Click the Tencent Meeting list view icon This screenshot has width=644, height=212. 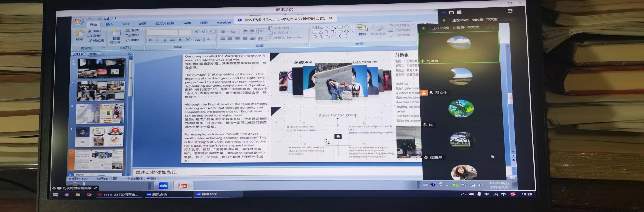(x=459, y=12)
